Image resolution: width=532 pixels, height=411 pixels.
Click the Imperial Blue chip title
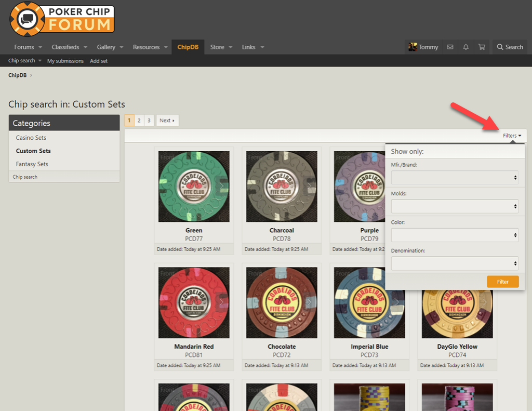(x=369, y=347)
